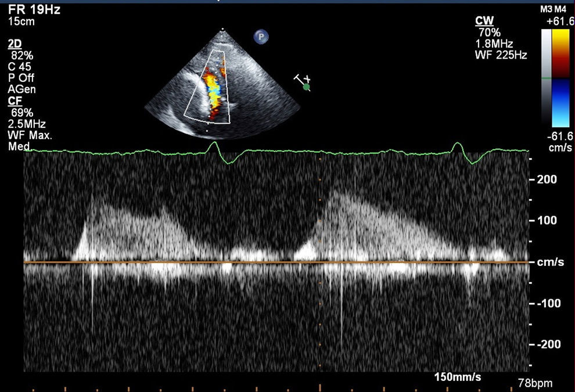The width and height of the screenshot is (575, 392).
Task: Click the green probe position marker icon
Action: (x=306, y=87)
